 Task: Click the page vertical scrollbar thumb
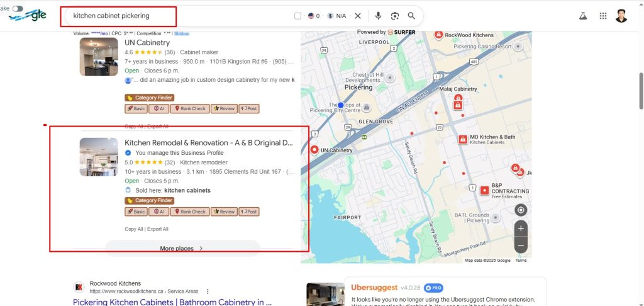pyautogui.click(x=641, y=91)
